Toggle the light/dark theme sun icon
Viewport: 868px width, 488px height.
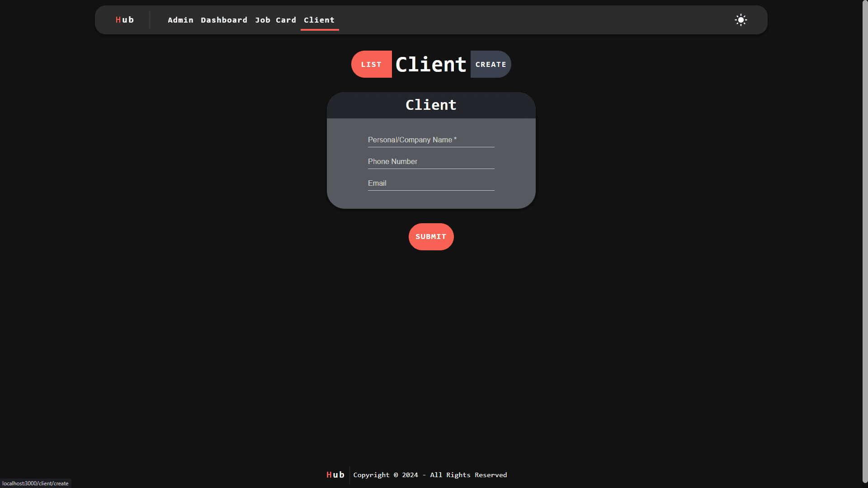741,20
